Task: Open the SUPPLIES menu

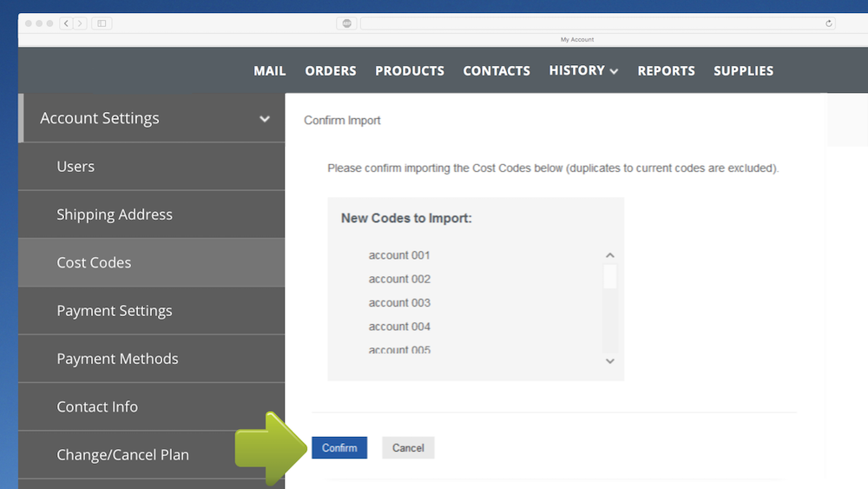Action: (x=744, y=71)
